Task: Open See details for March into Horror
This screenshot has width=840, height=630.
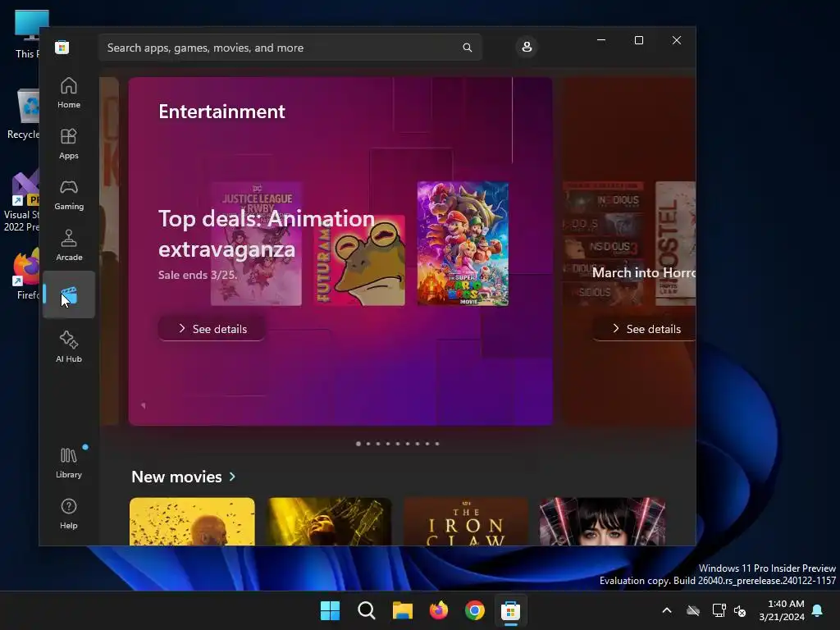Action: [645, 328]
